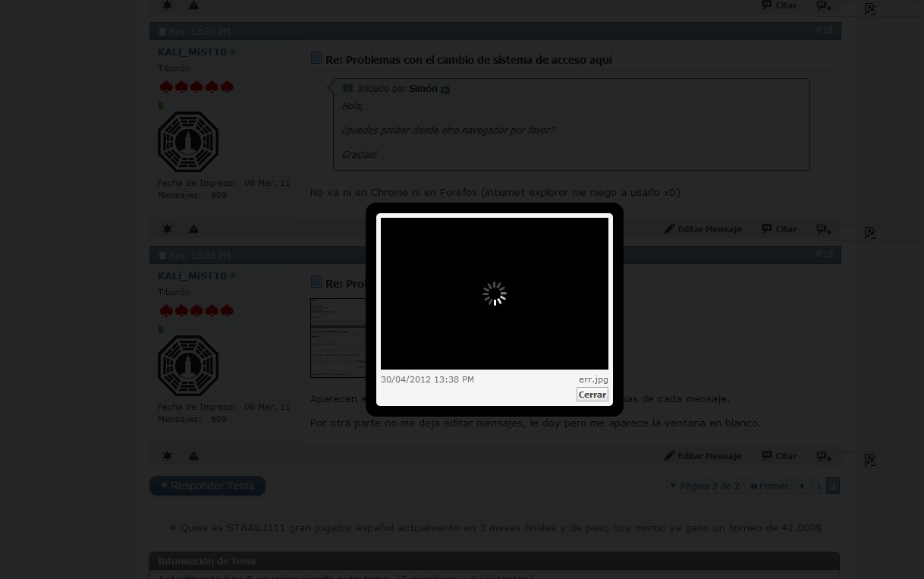Go to the Primer page link
Screen dimensions: 924x579
click(768, 486)
